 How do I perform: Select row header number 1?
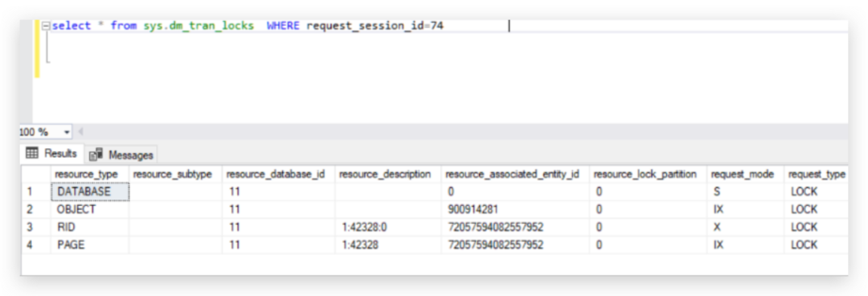[36, 191]
